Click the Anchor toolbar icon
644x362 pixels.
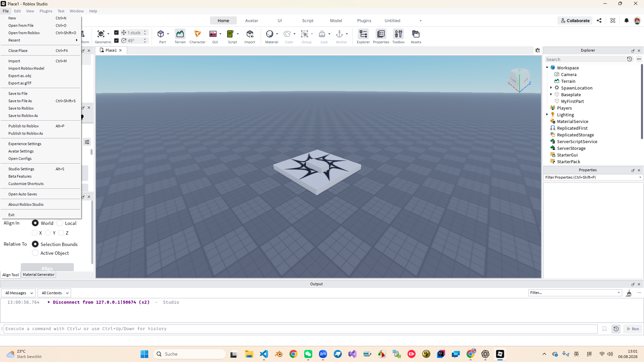tap(339, 34)
